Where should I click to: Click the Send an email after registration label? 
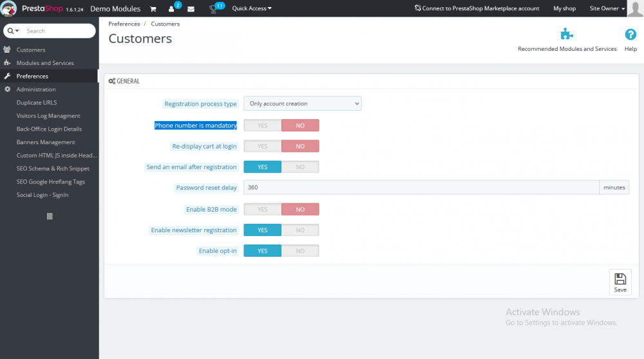coord(191,167)
